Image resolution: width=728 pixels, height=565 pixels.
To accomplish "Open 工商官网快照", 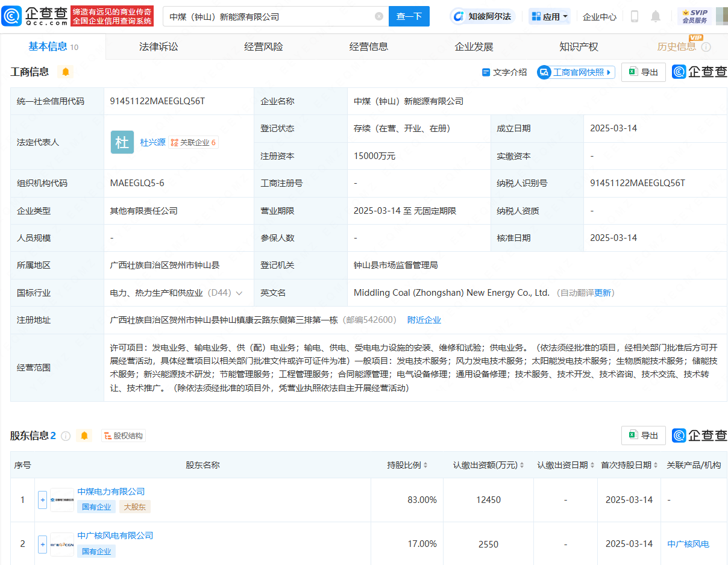I will [x=576, y=72].
